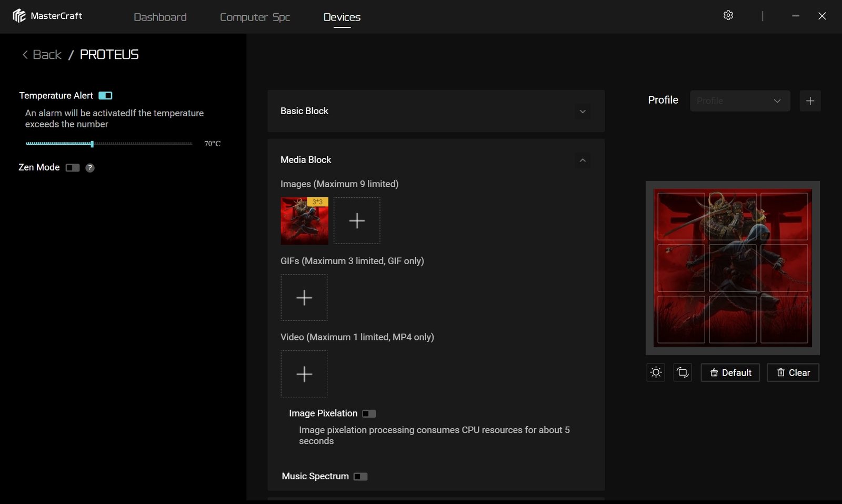This screenshot has width=842, height=504.
Task: Switch to the Dashboard tab
Action: [160, 17]
